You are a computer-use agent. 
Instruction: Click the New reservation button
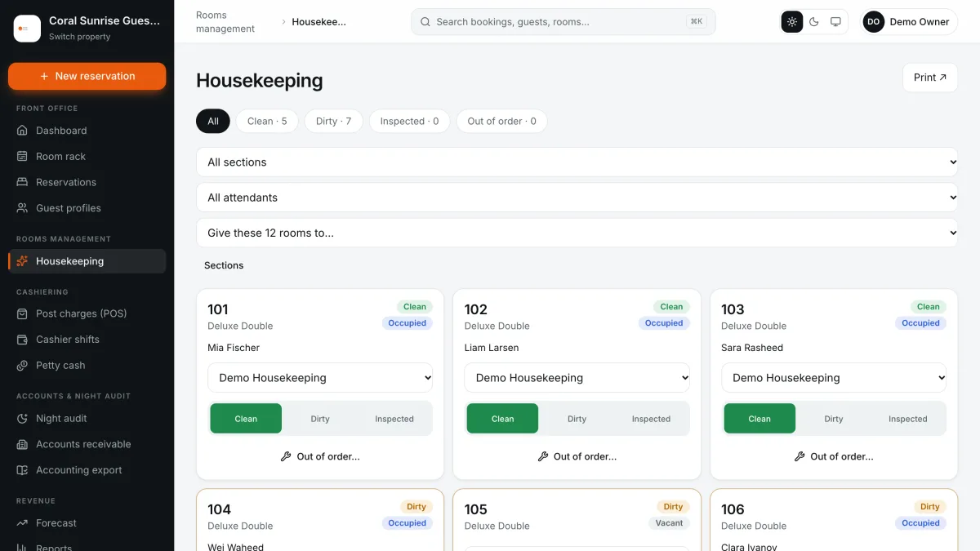(87, 76)
